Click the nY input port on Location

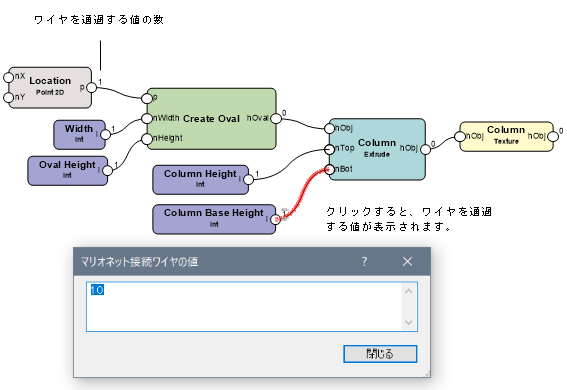pyautogui.click(x=8, y=98)
